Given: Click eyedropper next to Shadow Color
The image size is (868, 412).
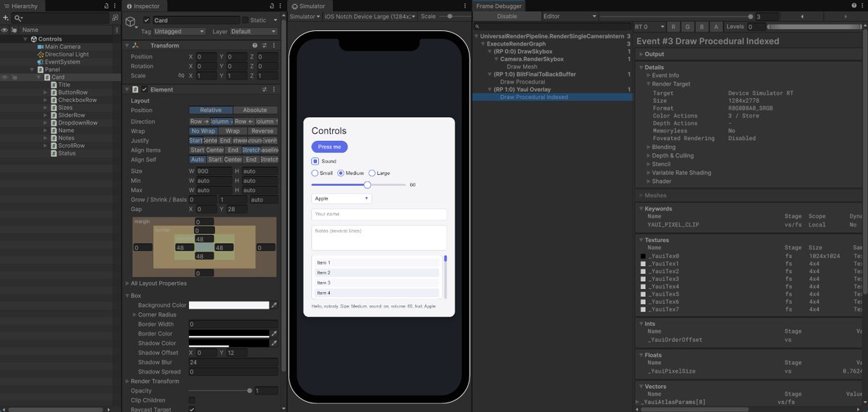Looking at the screenshot, I should coord(273,343).
